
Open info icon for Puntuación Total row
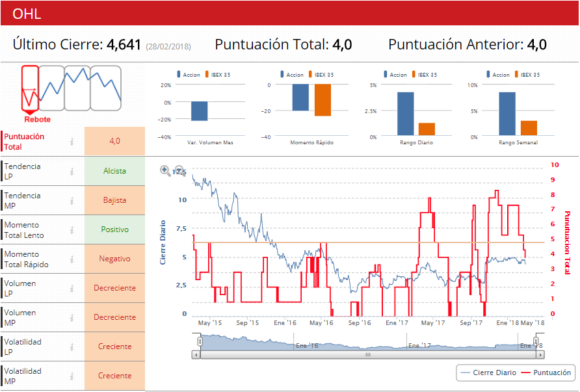[x=72, y=142]
